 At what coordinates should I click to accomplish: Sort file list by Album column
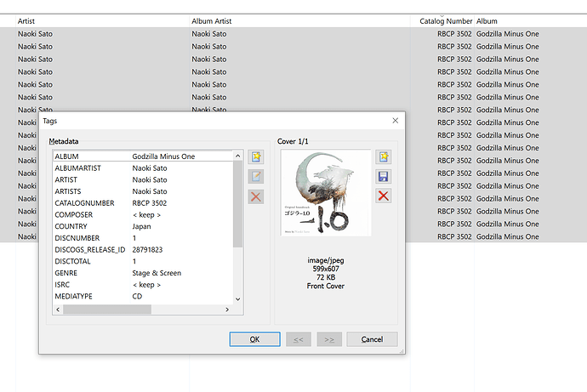[x=531, y=21]
